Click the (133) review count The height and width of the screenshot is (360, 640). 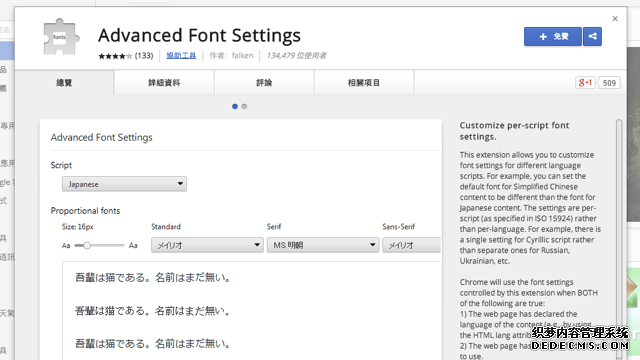pos(144,56)
